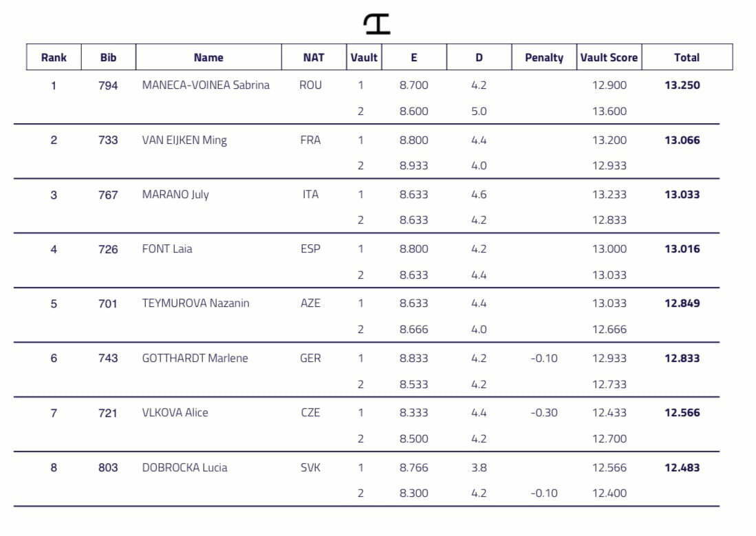Select MARANO July in the results
756x536 pixels.
click(x=175, y=195)
